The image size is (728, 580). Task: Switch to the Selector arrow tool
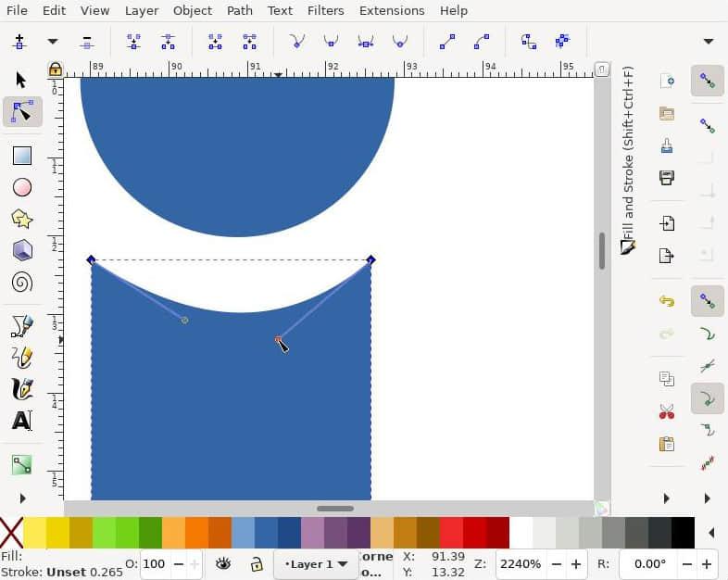22,80
